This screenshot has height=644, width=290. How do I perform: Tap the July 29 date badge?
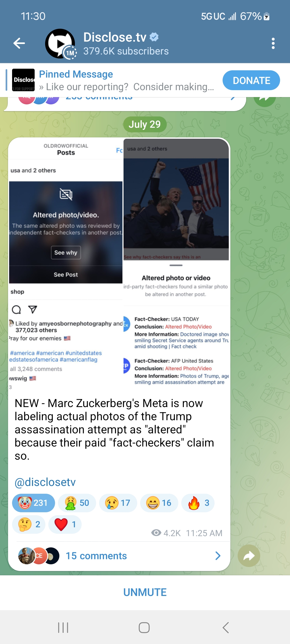coord(145,124)
